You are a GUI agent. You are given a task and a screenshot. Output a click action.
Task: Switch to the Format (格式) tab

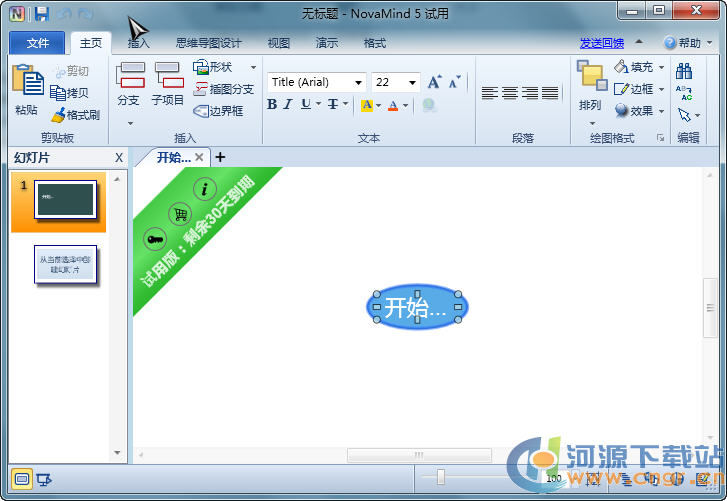[x=375, y=43]
